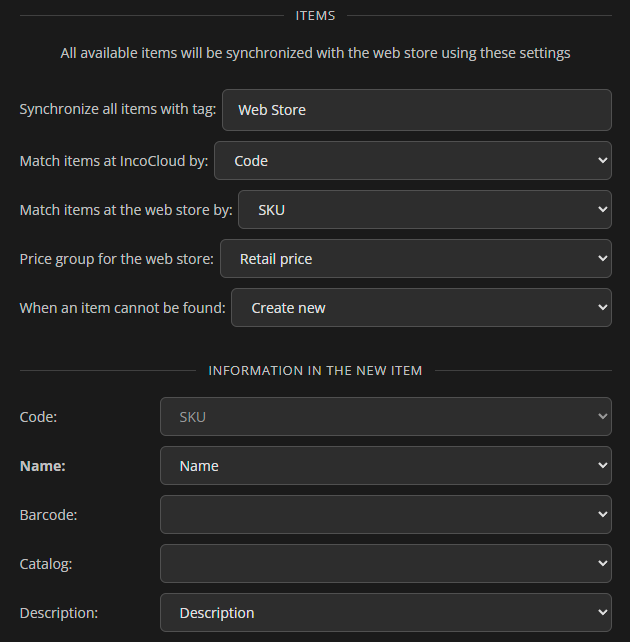The width and height of the screenshot is (630, 642).
Task: Expand the Description field dropdown
Action: 386,613
